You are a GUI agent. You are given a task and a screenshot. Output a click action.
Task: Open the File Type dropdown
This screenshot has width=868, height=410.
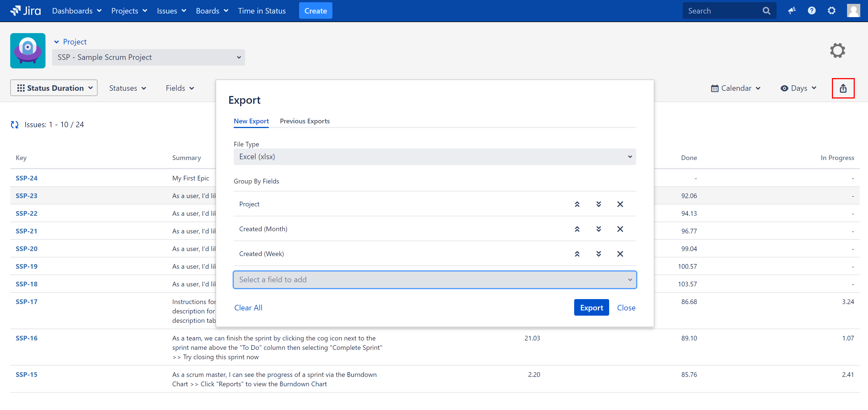[434, 157]
